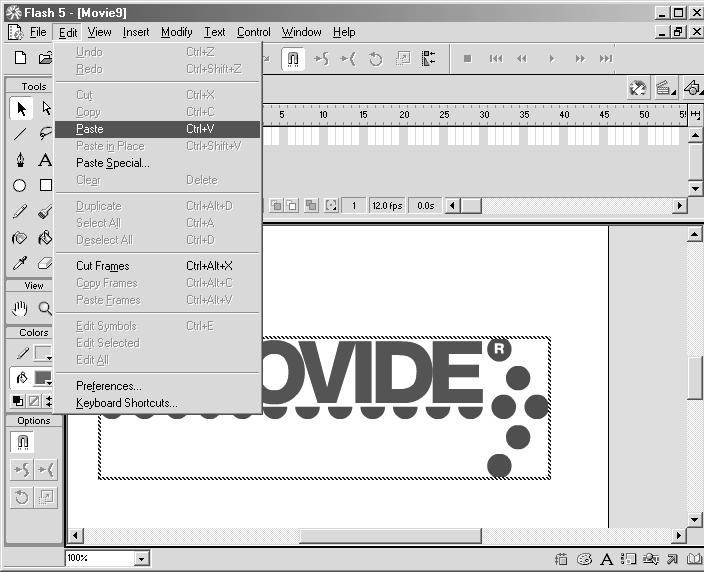704x572 pixels.
Task: Select the Brush tool
Action: (45, 211)
